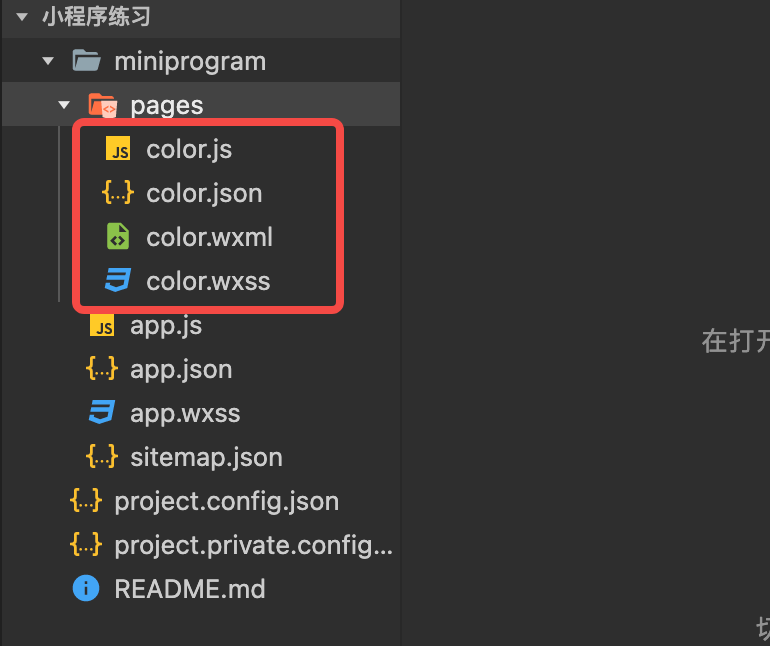Select the project.private.config file
770x646 pixels.
pyautogui.click(x=253, y=545)
